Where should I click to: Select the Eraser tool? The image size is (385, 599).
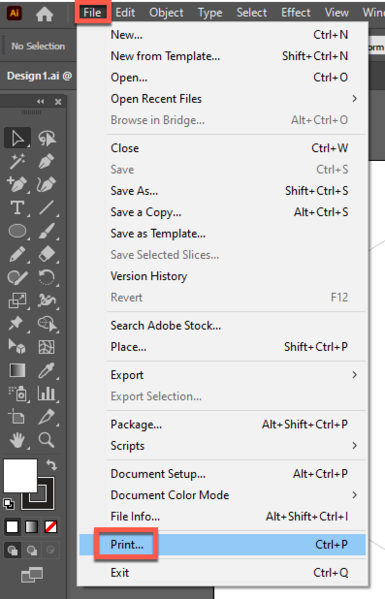47,254
